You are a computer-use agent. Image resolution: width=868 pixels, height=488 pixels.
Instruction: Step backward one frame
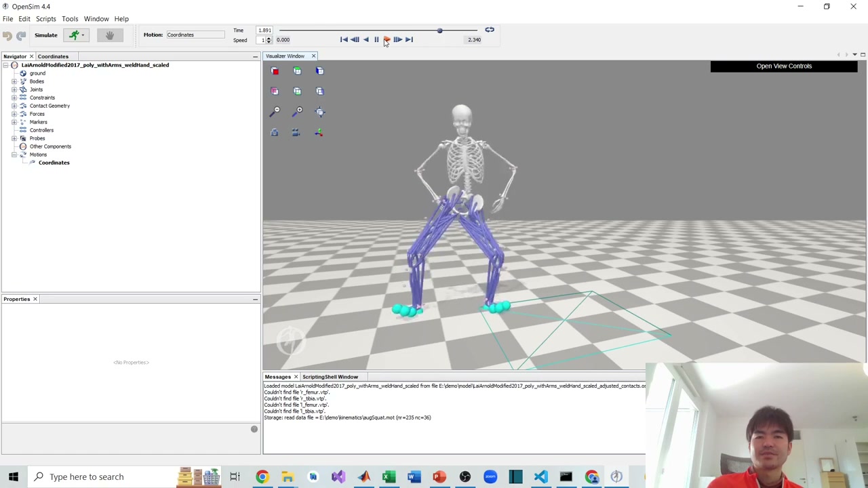(x=355, y=40)
